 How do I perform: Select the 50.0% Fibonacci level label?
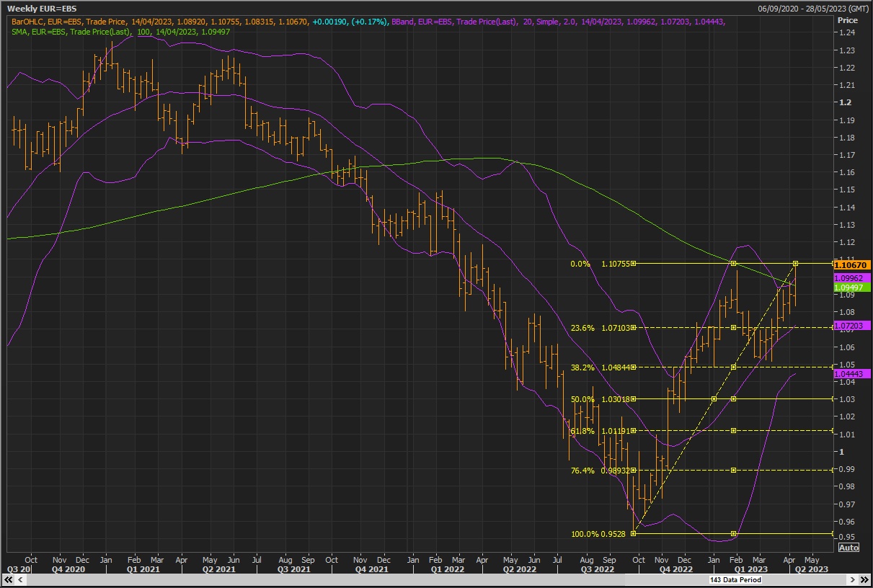pyautogui.click(x=582, y=399)
